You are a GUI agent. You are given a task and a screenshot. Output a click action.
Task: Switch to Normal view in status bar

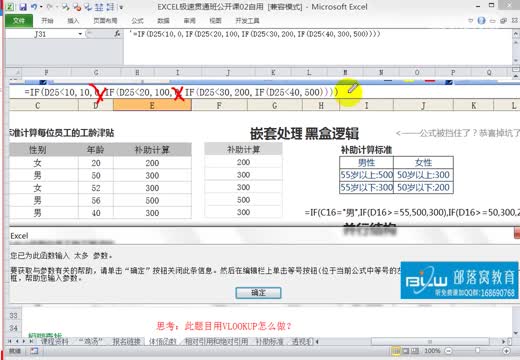[x=396, y=351]
